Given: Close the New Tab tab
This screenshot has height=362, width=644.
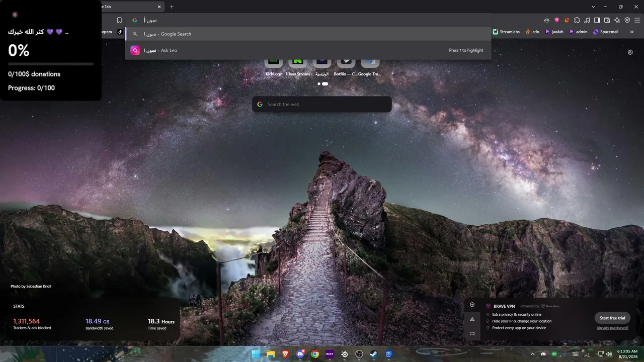Looking at the screenshot, I should (159, 7).
